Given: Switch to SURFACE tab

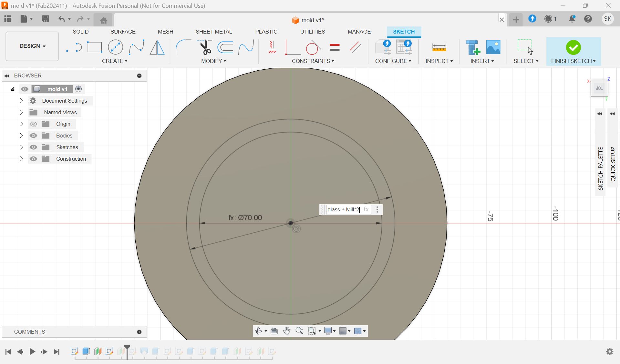Looking at the screenshot, I should click(x=123, y=32).
